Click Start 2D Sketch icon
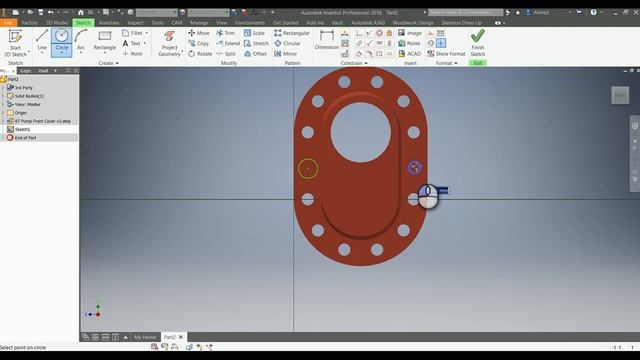 [15, 37]
